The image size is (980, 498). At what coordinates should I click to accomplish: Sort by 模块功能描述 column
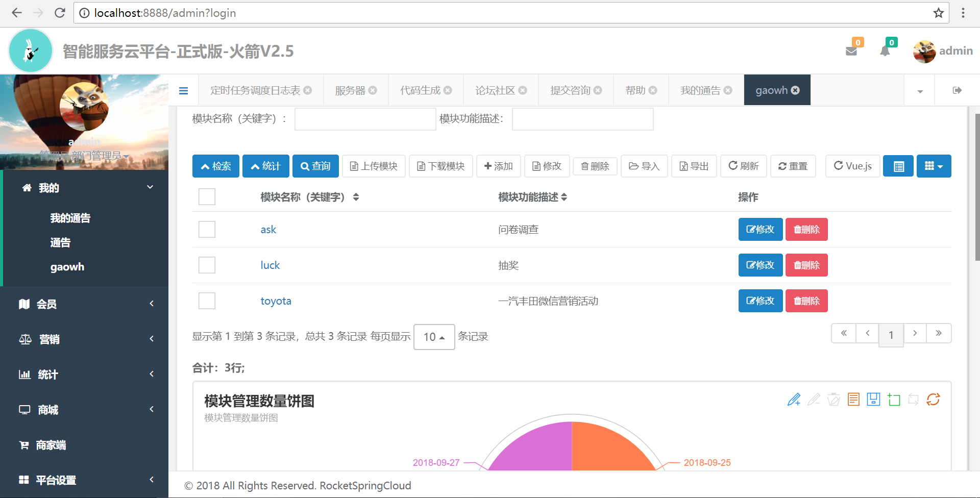click(x=532, y=197)
